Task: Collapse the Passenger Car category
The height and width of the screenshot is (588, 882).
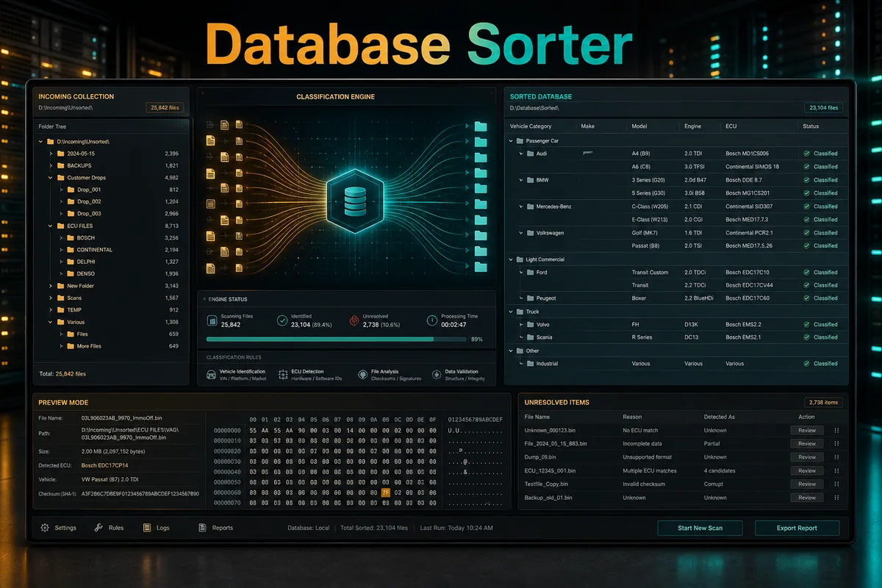Action: [x=511, y=140]
